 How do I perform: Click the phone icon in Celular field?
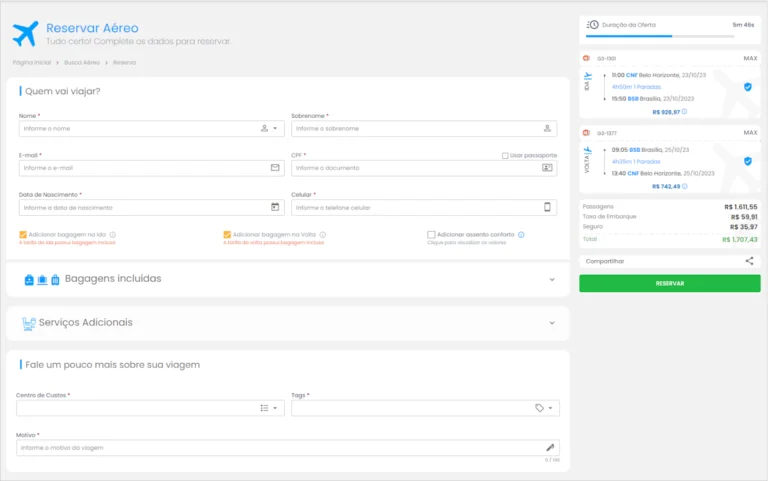547,207
